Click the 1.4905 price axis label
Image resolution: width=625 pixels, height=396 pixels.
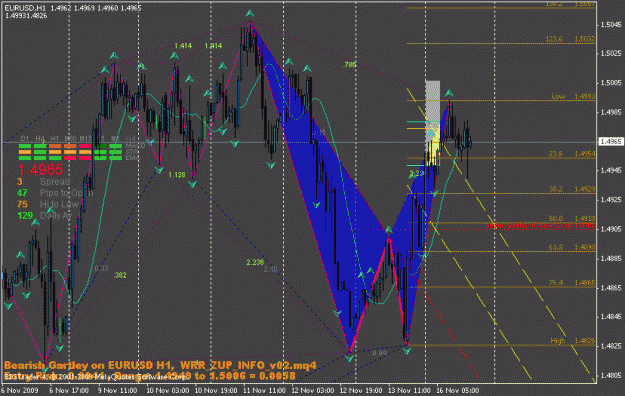coord(611,229)
